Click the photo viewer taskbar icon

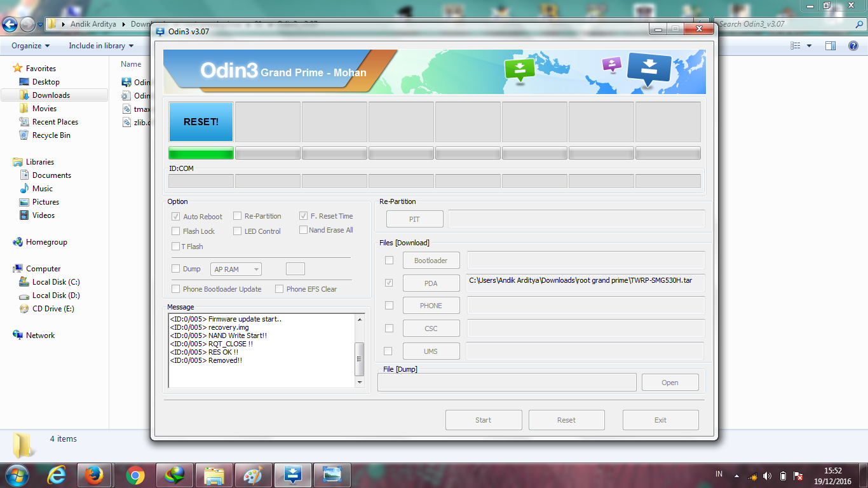tap(332, 475)
